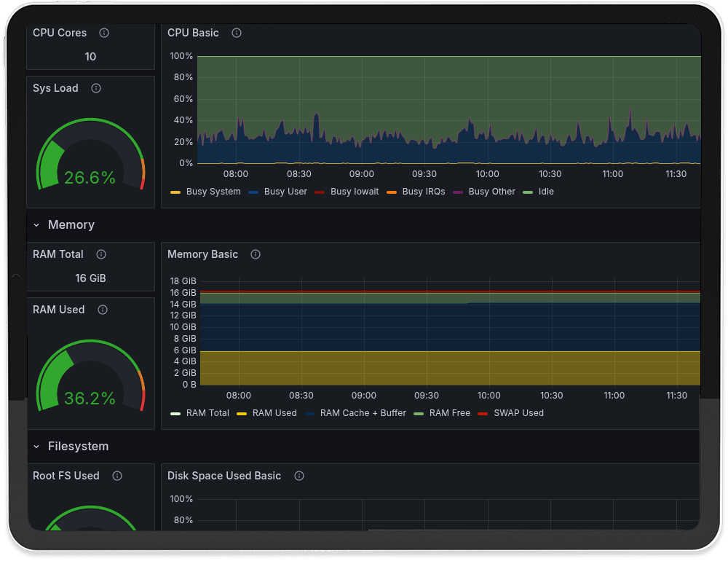Click the blue Busy User color swatch

click(x=253, y=192)
